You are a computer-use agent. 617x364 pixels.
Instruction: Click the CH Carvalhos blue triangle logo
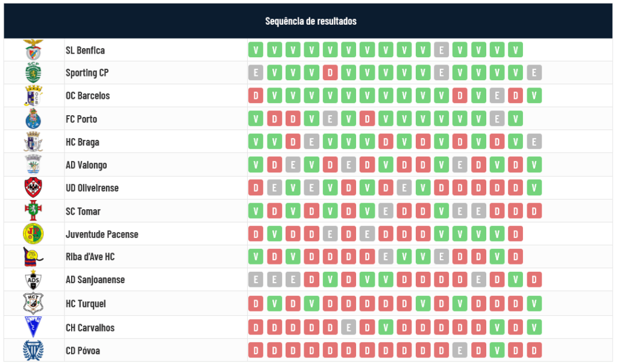33,327
